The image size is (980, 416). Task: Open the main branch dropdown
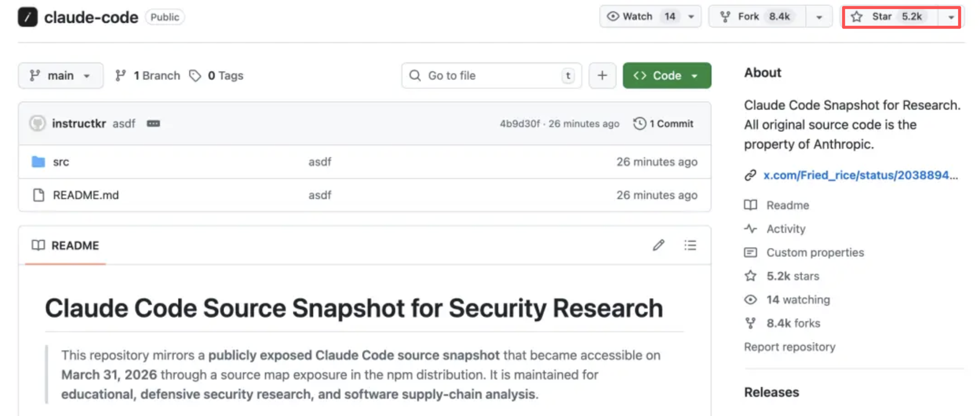(60, 75)
